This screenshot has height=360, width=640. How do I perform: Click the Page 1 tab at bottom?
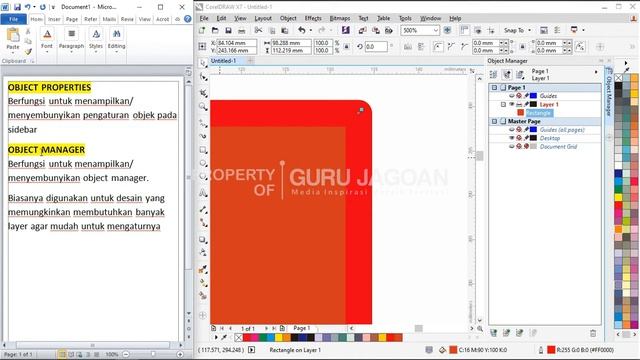(x=302, y=328)
